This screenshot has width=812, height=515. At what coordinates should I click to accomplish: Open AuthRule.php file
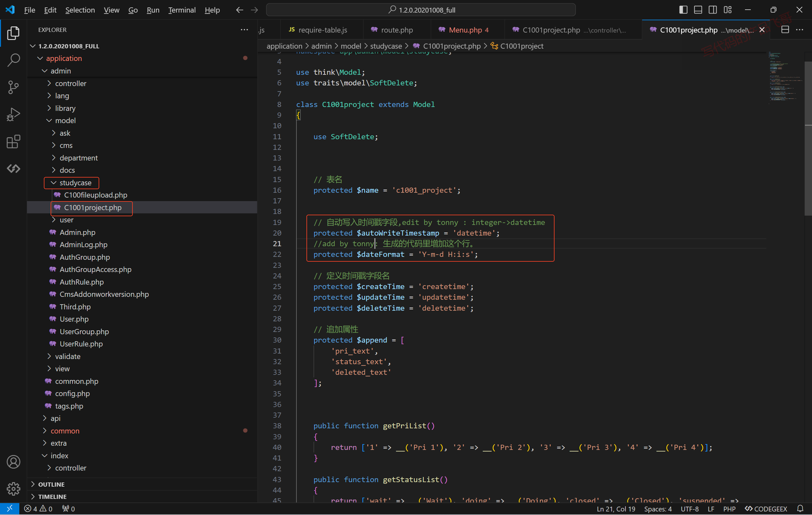(x=82, y=282)
